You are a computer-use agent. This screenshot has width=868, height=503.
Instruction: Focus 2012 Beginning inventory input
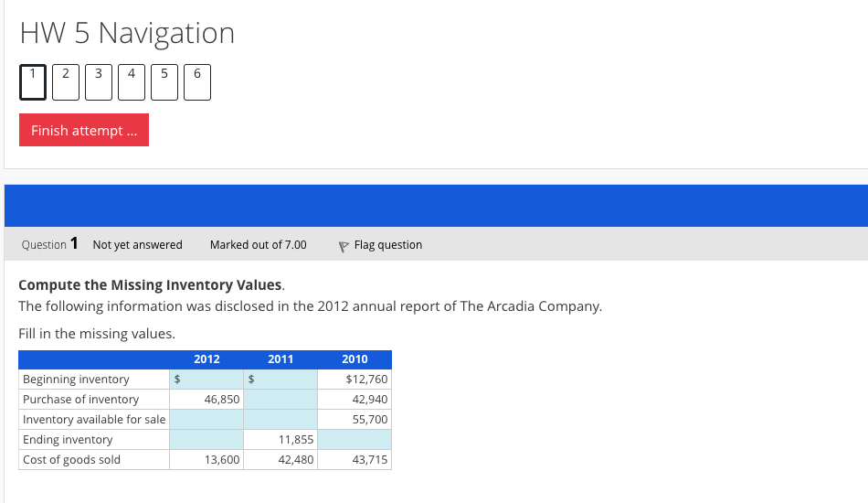click(212, 380)
